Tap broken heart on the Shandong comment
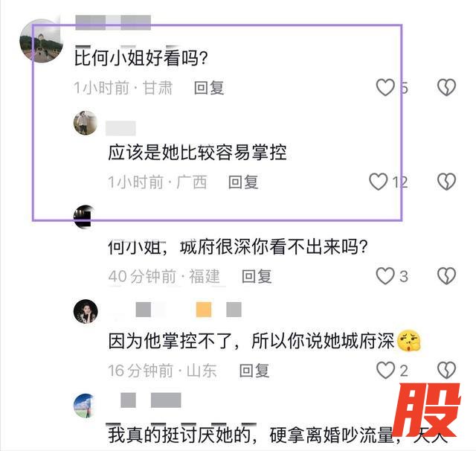 (x=446, y=370)
